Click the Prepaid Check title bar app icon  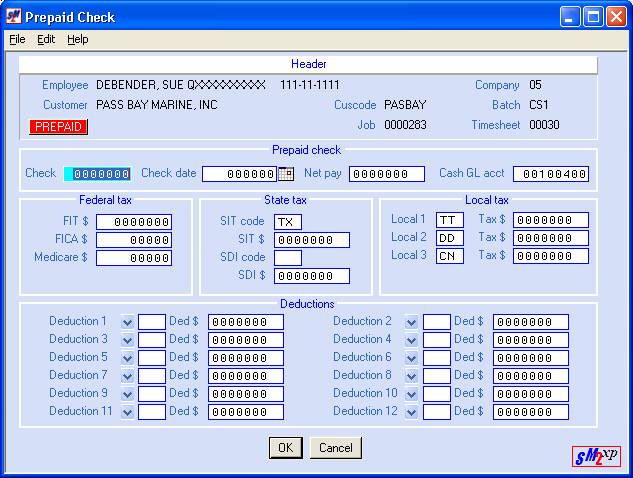pyautogui.click(x=14, y=17)
